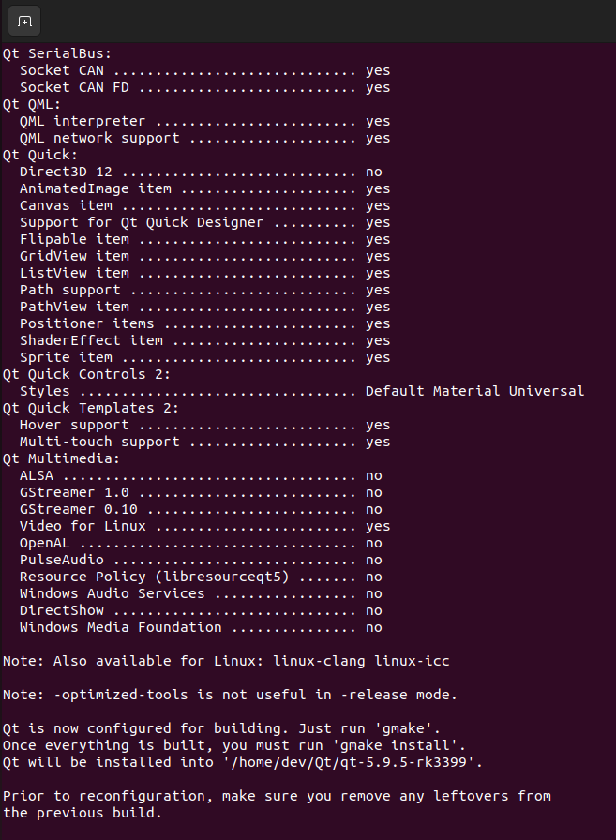The image size is (616, 840).
Task: Click 'Resource Policy (libresourceqt5)' line
Action: [201, 577]
